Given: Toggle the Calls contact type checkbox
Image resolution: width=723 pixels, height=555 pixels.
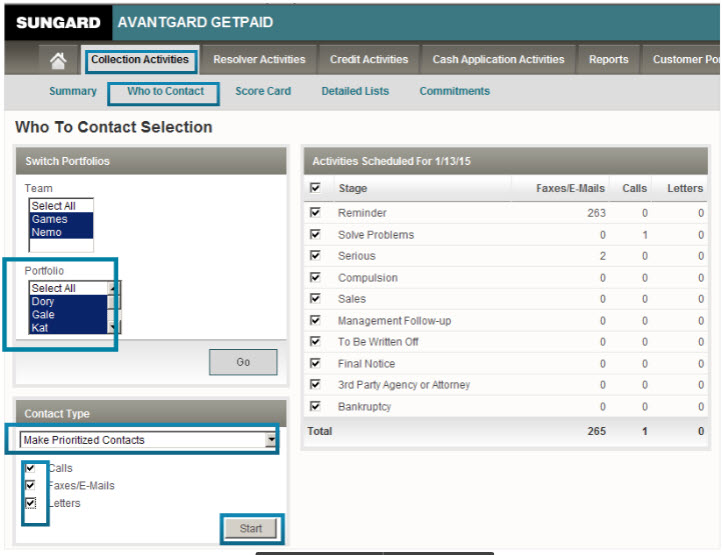Looking at the screenshot, I should (30, 468).
